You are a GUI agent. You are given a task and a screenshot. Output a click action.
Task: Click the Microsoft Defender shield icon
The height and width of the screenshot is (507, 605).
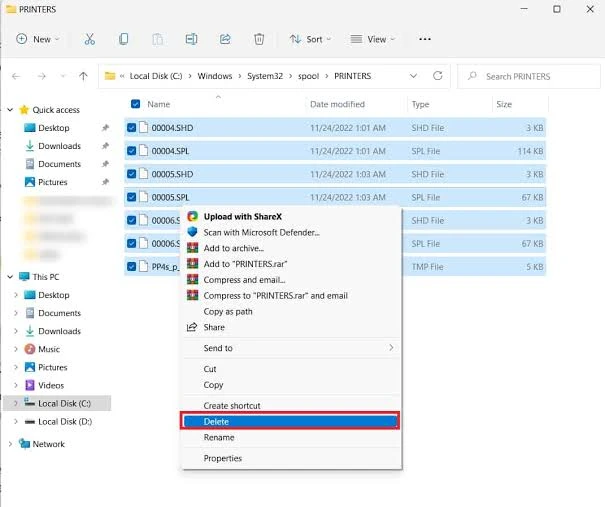pyautogui.click(x=193, y=232)
